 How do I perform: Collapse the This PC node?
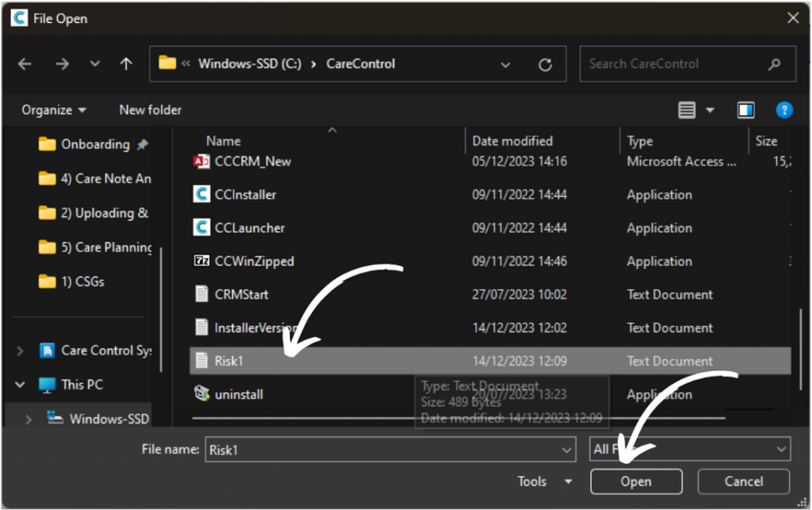20,385
